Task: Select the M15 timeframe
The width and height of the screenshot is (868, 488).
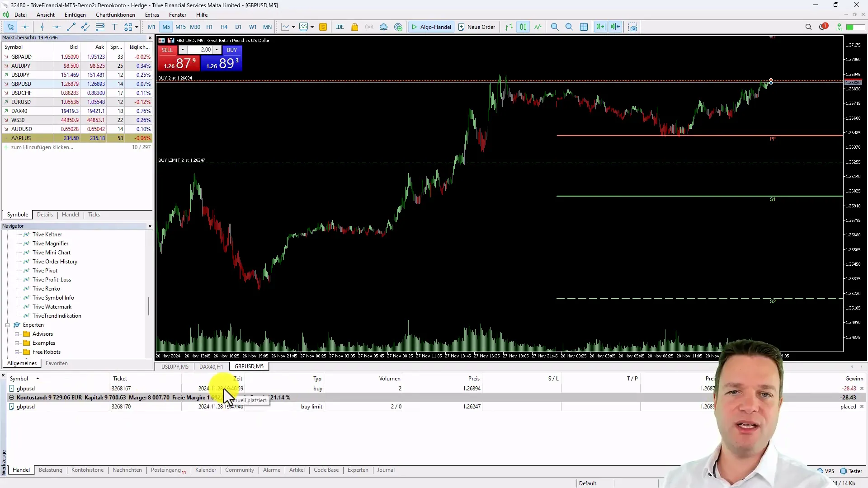Action: pos(180,27)
